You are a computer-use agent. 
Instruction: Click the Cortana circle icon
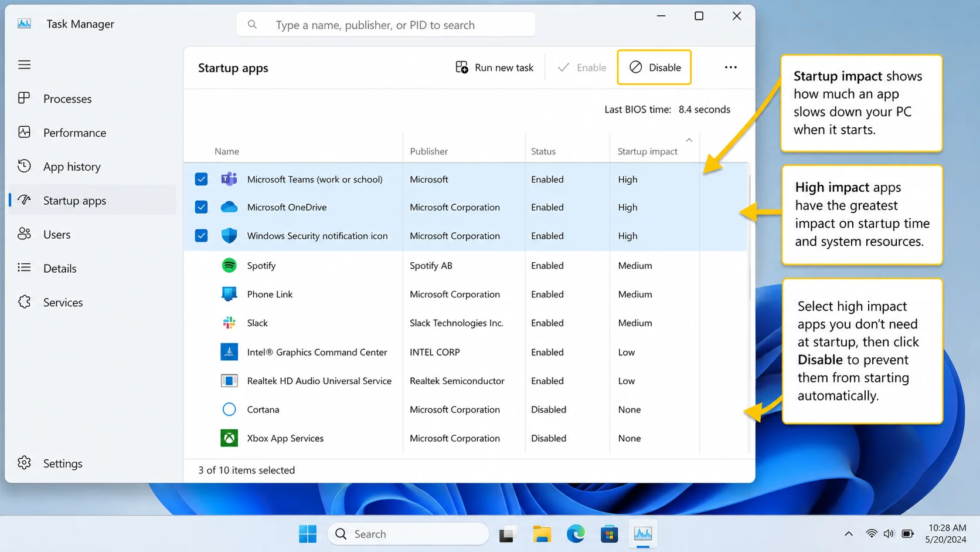[229, 409]
